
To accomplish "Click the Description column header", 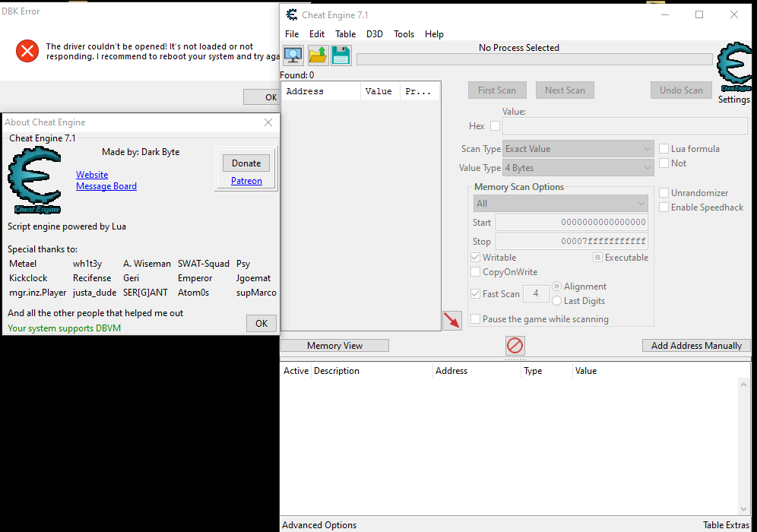I will [372, 371].
